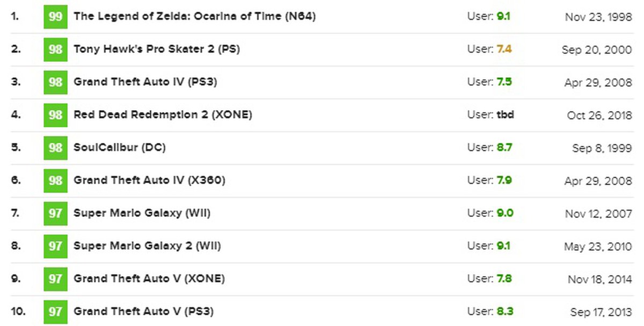
Task: Click the Sep 17, 2013 release date
Action: click(601, 312)
